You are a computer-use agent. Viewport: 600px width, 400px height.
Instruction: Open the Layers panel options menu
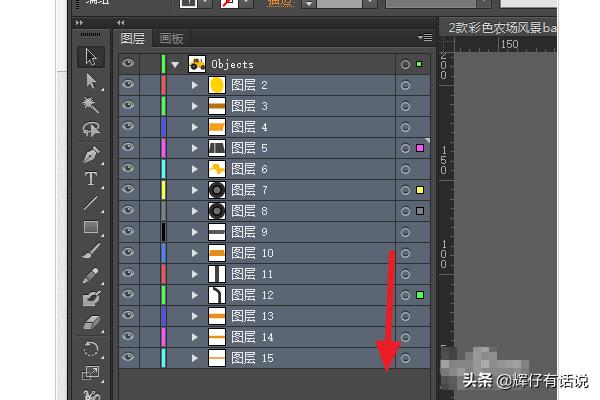coord(423,39)
